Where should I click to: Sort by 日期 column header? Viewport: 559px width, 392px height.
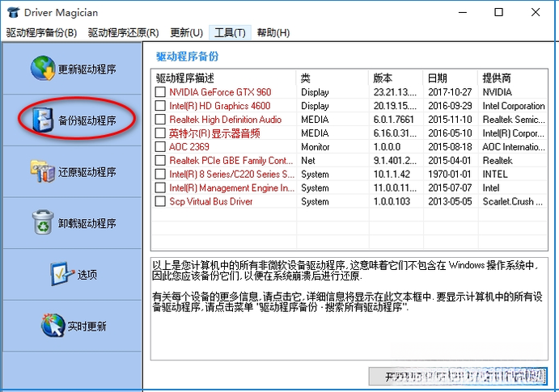coord(451,78)
